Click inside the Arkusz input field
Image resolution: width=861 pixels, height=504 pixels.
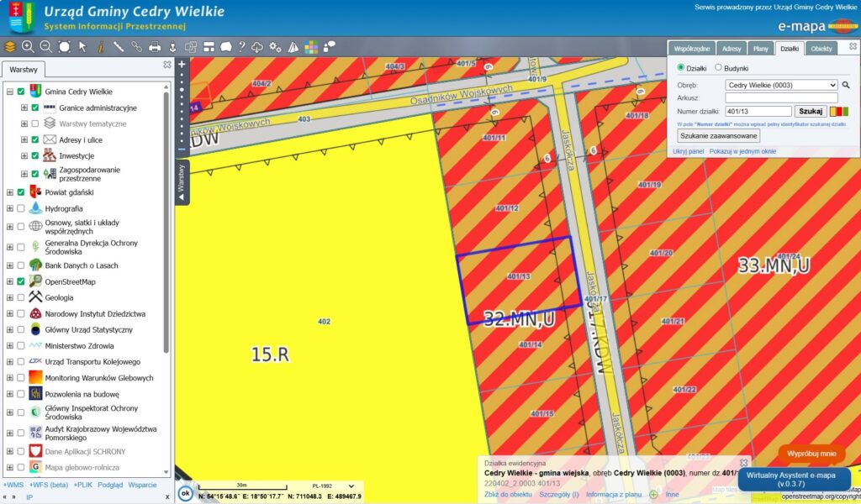[x=781, y=97]
